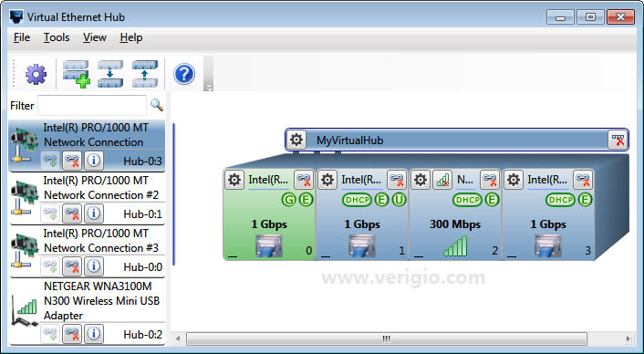Image resolution: width=644 pixels, height=354 pixels.
Task: Click the DHCP badge on port 2
Action: 467,200
